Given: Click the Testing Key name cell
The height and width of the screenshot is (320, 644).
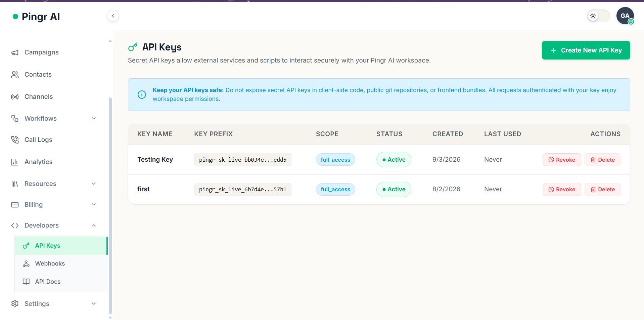Looking at the screenshot, I should [x=155, y=160].
